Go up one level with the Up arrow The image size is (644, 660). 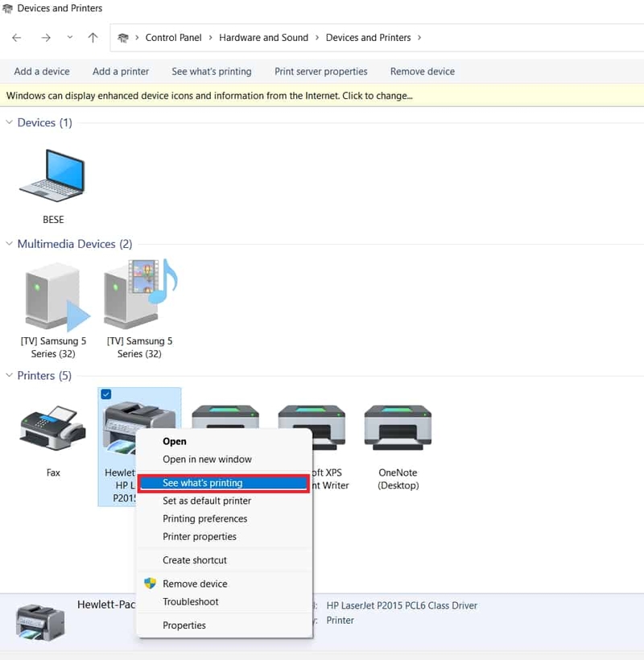click(x=93, y=38)
